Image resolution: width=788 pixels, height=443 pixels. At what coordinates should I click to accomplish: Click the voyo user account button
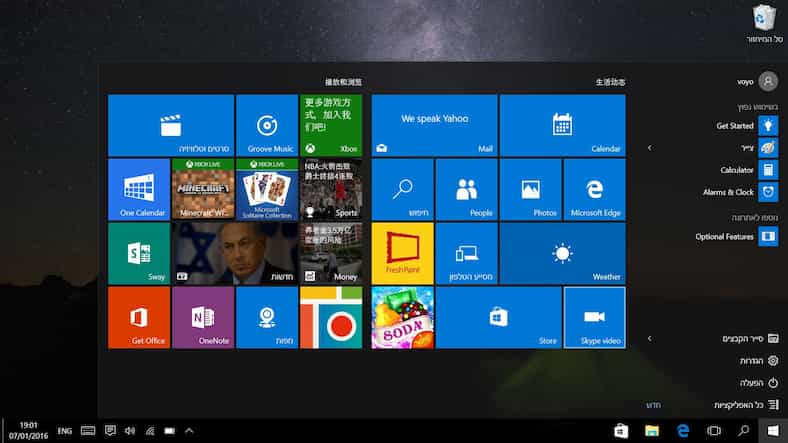click(767, 81)
